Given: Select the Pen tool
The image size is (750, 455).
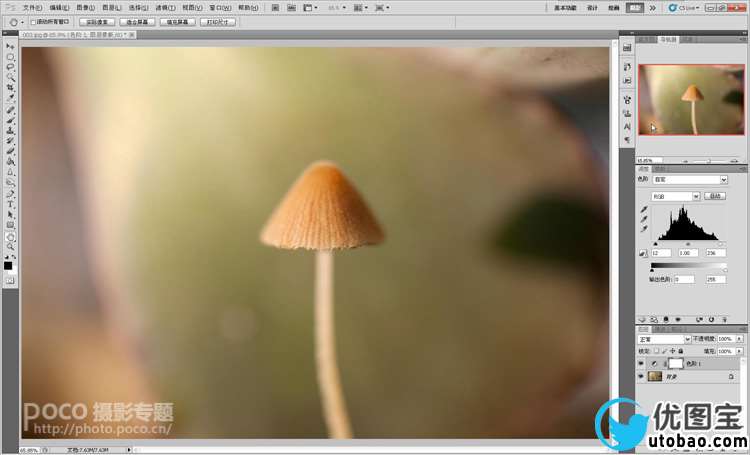Looking at the screenshot, I should [10, 194].
